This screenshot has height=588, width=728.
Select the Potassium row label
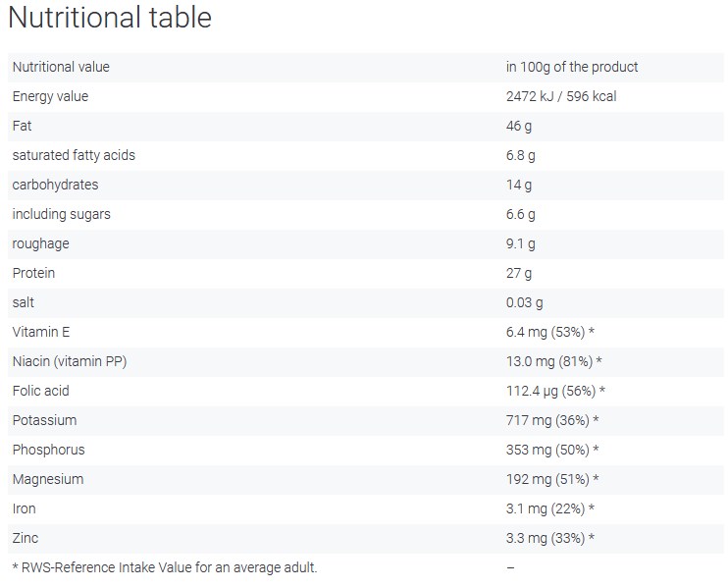[x=44, y=420]
